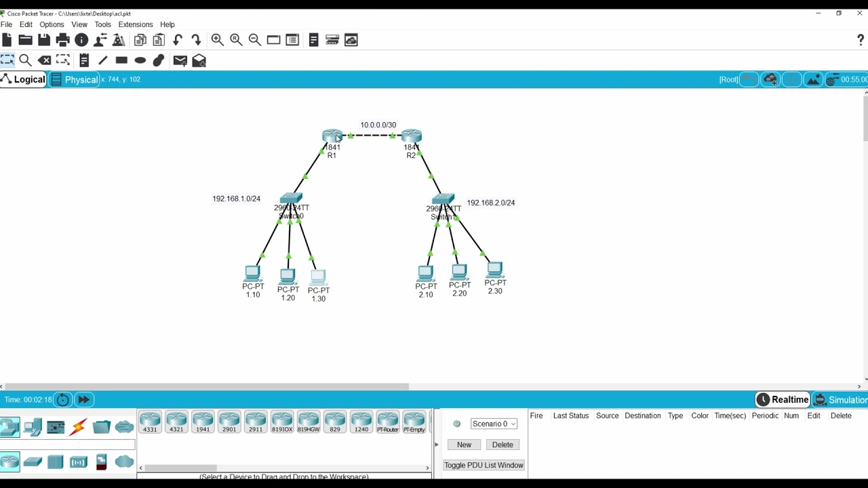Open the Options menu
Screen dimensions: 868x488
point(52,24)
